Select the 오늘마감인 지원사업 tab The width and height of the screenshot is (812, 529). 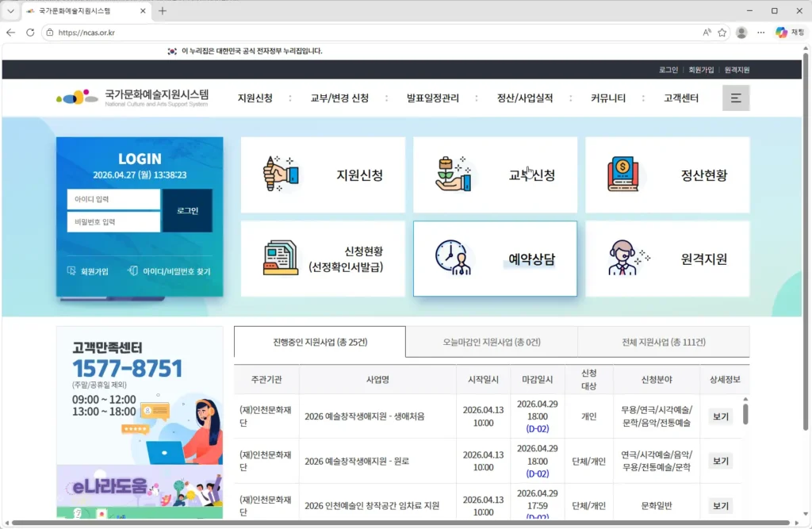(492, 342)
